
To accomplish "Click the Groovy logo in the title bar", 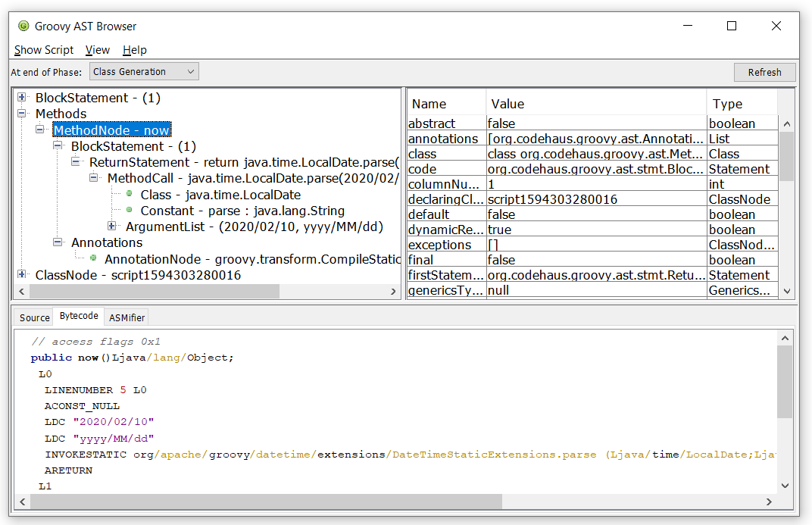I will click(23, 25).
